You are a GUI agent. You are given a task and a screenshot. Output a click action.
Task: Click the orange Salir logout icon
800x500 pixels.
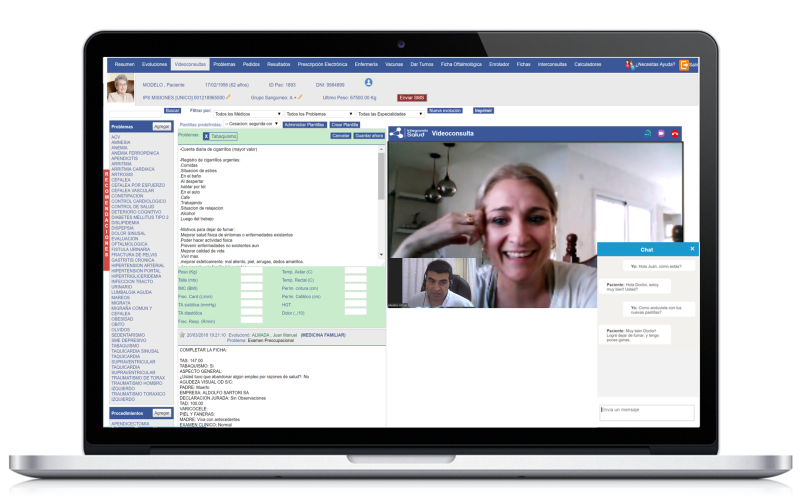[684, 65]
